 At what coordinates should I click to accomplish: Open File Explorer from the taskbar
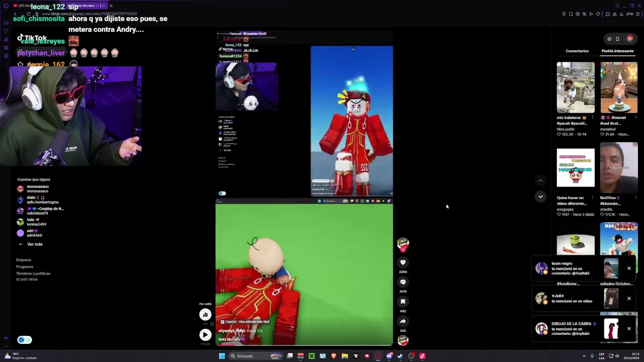click(345, 356)
